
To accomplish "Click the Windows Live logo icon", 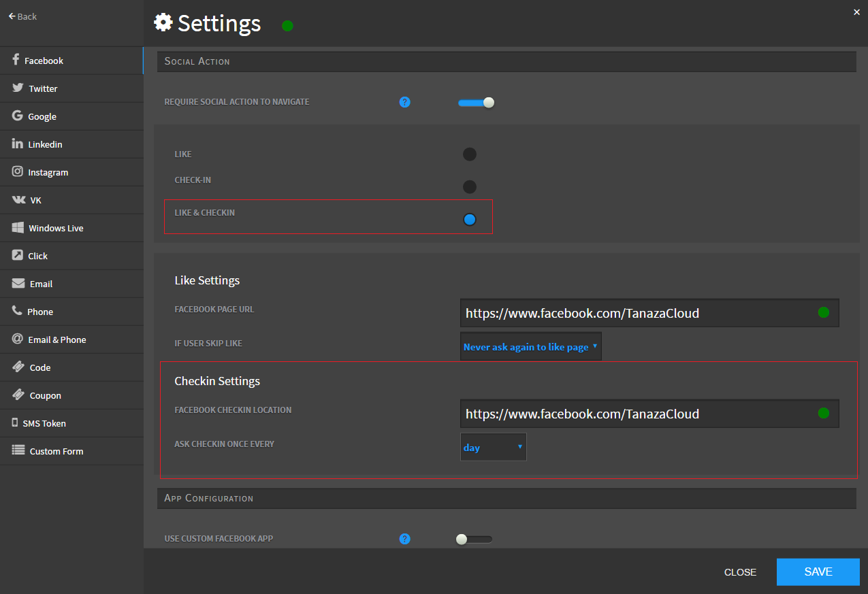I will pyautogui.click(x=18, y=228).
